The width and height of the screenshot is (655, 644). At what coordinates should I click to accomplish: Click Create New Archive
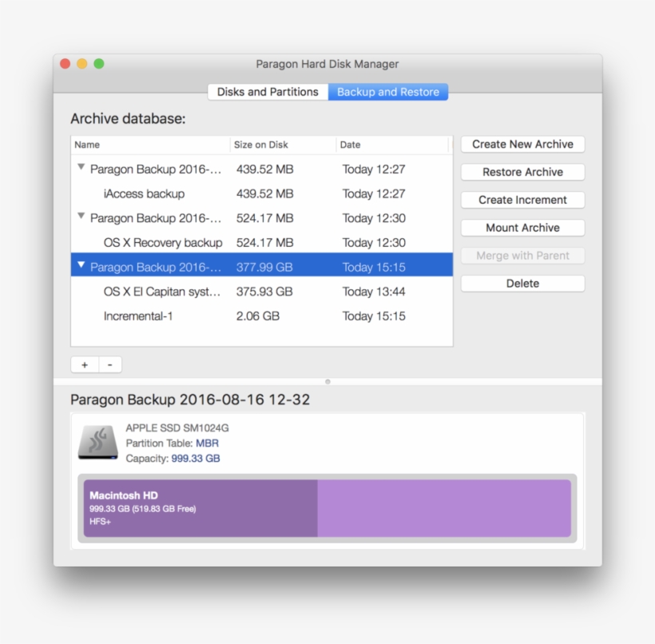pos(522,144)
